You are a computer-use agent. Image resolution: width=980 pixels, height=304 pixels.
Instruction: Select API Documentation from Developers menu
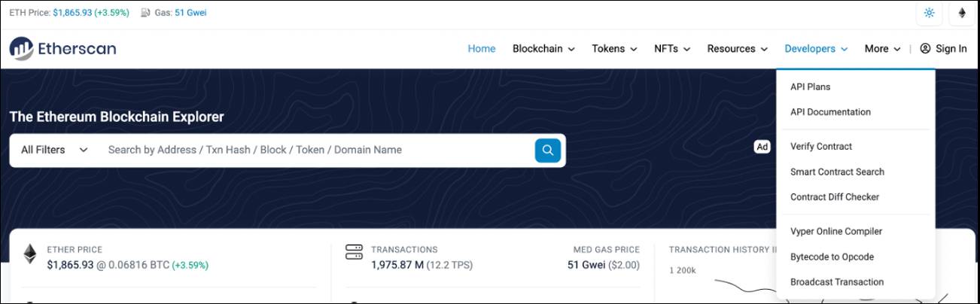pyautogui.click(x=830, y=112)
